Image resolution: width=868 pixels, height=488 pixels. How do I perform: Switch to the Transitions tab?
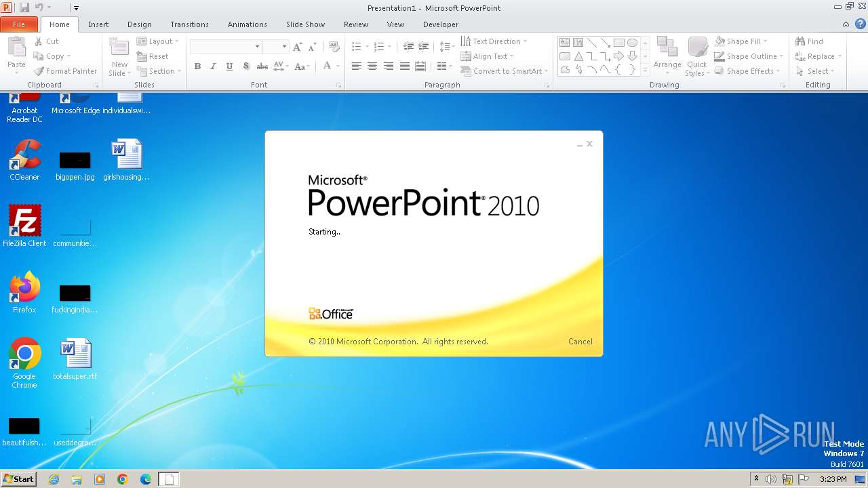[190, 24]
